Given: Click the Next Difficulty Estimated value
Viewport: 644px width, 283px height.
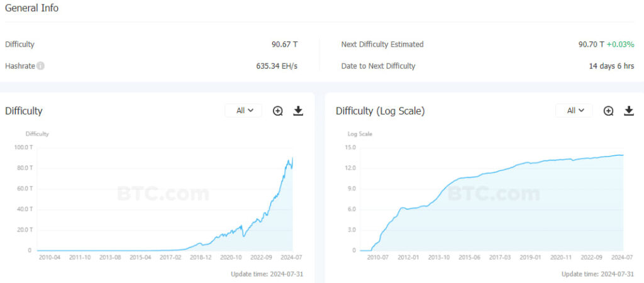Looking at the screenshot, I should (x=591, y=45).
